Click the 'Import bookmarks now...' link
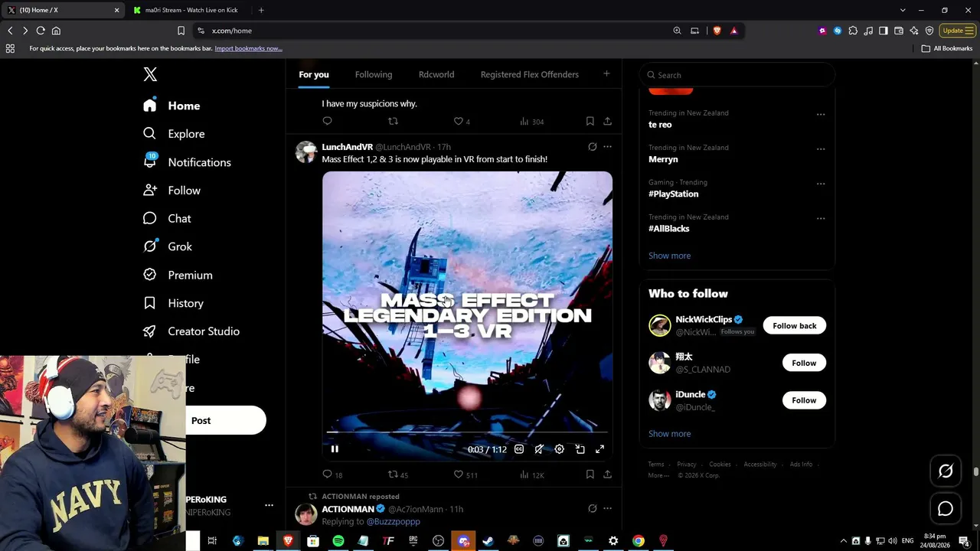 [248, 48]
